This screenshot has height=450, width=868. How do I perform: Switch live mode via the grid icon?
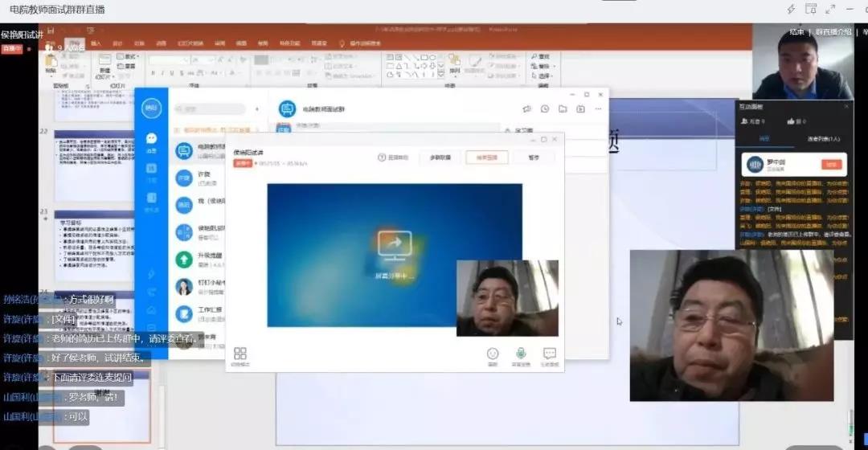(x=240, y=353)
